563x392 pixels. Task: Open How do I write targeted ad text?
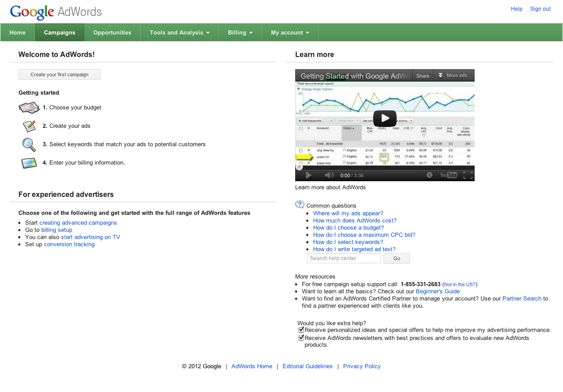354,249
